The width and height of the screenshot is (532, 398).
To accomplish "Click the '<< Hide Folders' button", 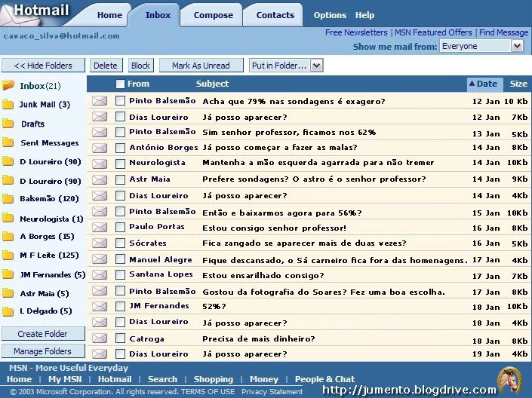I will pyautogui.click(x=43, y=66).
